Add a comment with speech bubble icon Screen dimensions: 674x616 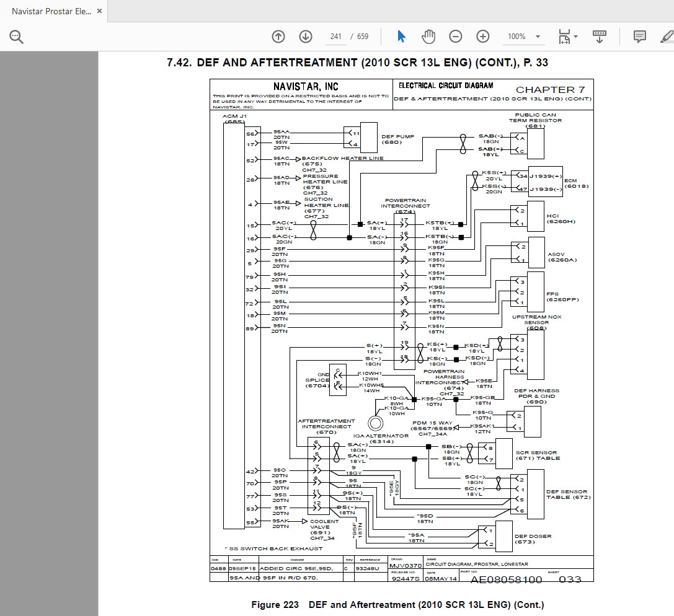pyautogui.click(x=640, y=37)
